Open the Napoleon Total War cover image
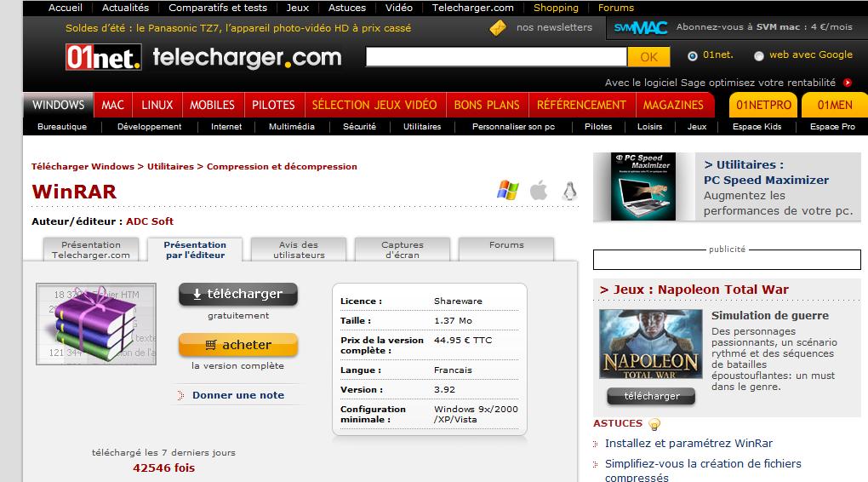 click(651, 344)
